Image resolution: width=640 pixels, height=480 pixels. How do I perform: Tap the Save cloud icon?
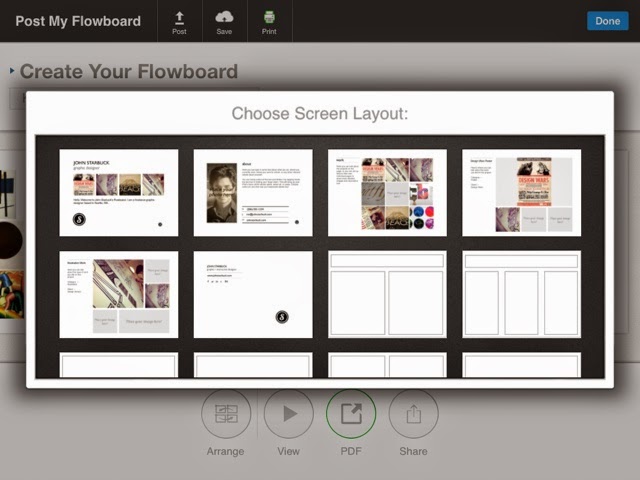click(x=224, y=17)
